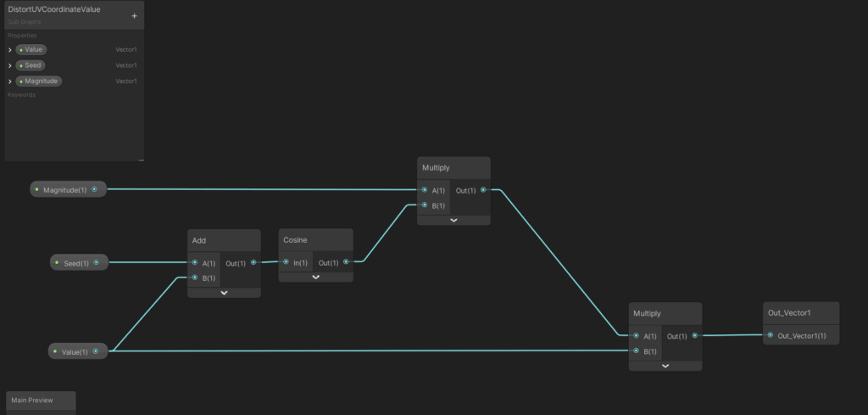The width and height of the screenshot is (868, 415).
Task: Collapse the Add node using its chevron
Action: 224,292
